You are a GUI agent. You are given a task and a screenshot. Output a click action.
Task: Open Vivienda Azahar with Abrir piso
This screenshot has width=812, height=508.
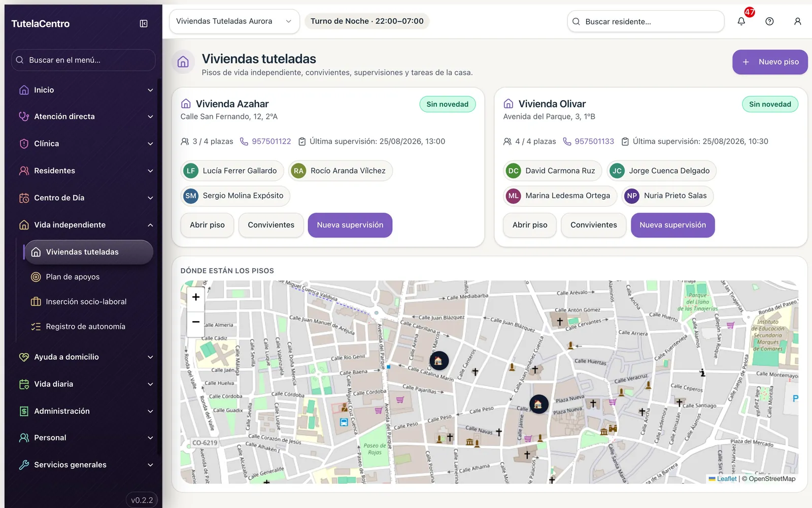(x=207, y=225)
